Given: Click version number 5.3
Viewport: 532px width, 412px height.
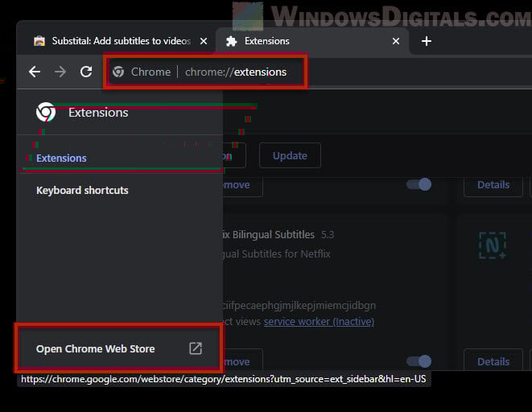Looking at the screenshot, I should (x=328, y=235).
